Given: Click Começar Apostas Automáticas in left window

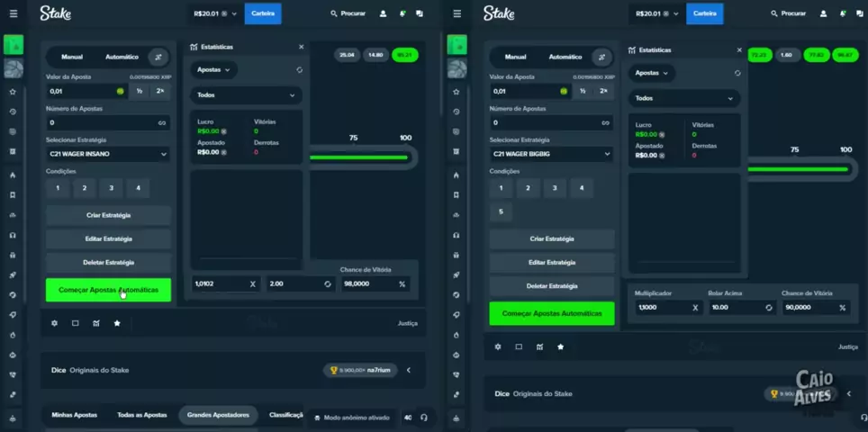Looking at the screenshot, I should click(108, 290).
